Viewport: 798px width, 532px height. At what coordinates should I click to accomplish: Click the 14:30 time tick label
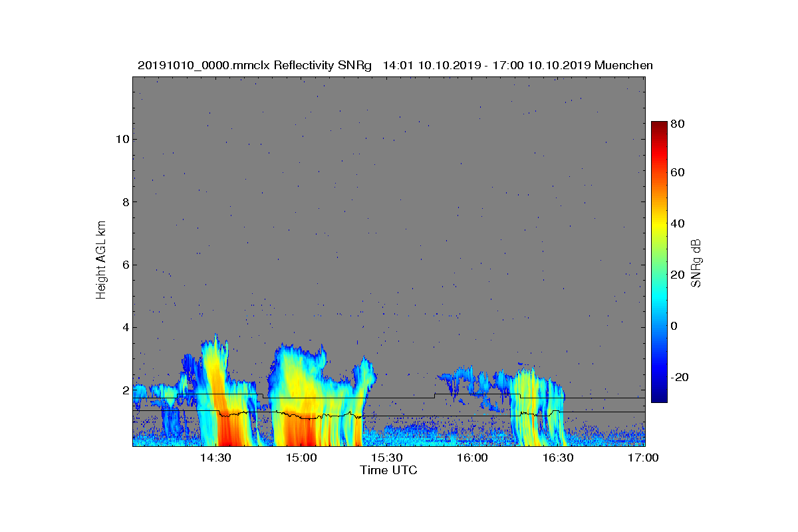click(215, 458)
